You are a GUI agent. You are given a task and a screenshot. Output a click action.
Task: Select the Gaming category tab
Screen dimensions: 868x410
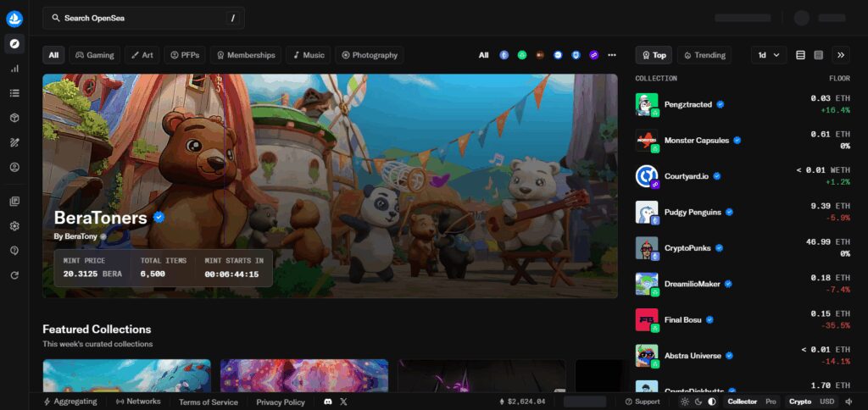(x=95, y=55)
